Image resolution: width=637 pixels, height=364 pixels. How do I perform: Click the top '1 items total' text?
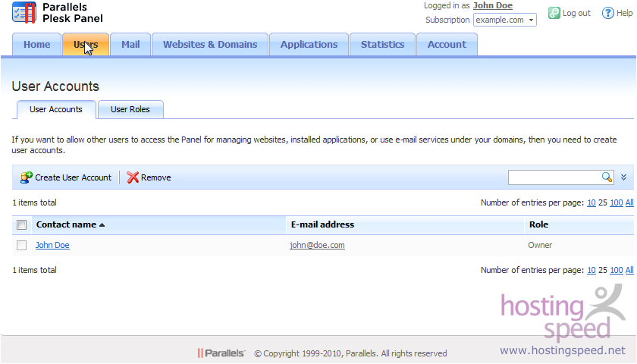(35, 202)
